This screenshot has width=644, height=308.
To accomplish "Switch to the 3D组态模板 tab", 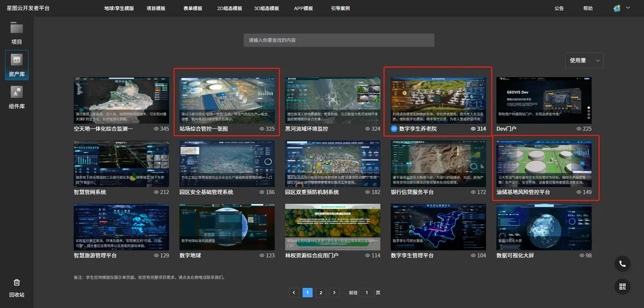I will pos(266,8).
